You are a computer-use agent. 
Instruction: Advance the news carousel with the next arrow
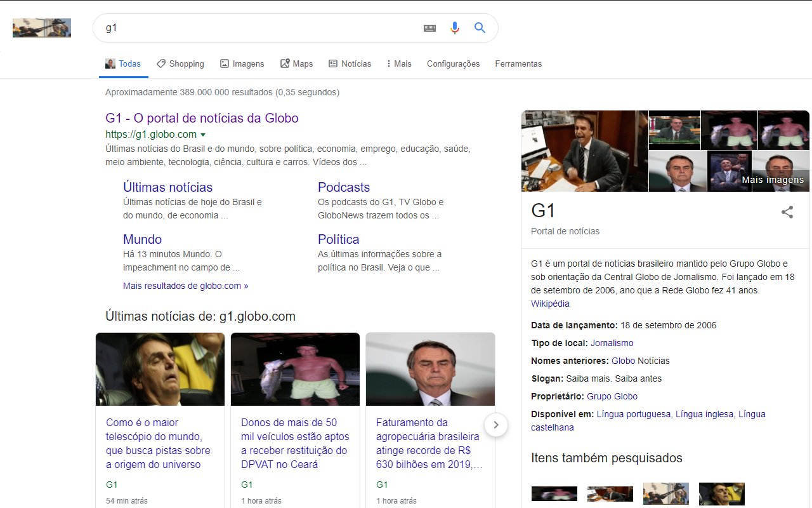(x=495, y=424)
